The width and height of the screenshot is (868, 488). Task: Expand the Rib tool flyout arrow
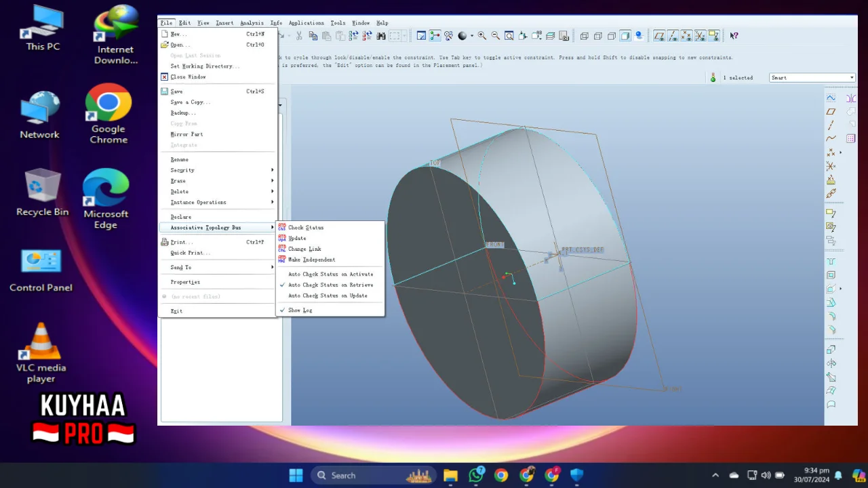(841, 289)
